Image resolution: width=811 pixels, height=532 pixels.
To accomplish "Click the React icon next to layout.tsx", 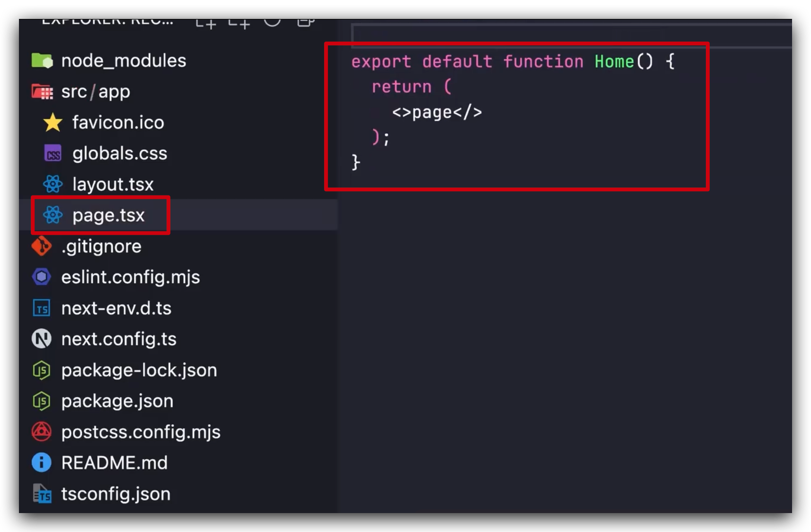I will coord(53,184).
